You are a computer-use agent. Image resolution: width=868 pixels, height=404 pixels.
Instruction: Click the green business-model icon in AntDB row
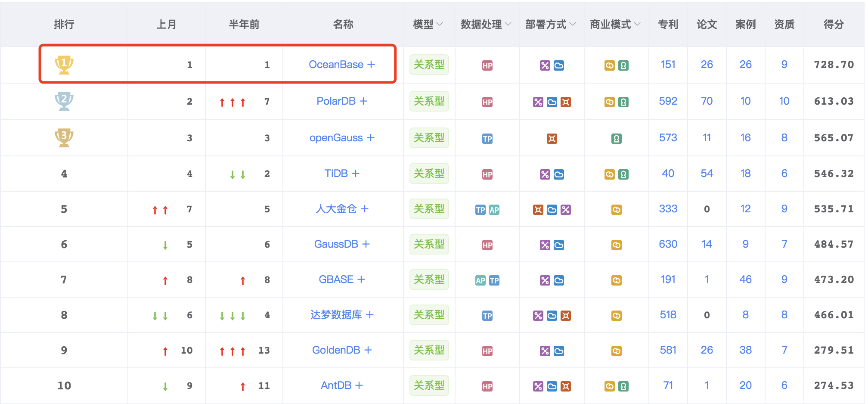coord(623,386)
